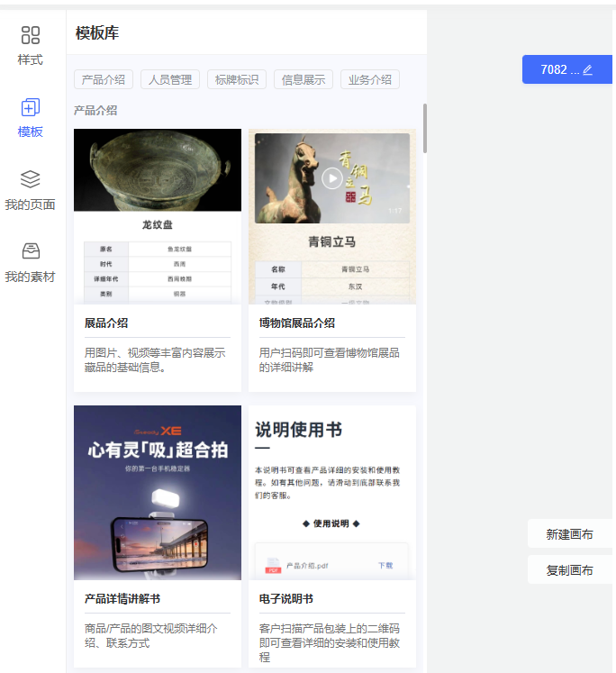Click the PDF file icon in 电子说明书

tap(272, 566)
